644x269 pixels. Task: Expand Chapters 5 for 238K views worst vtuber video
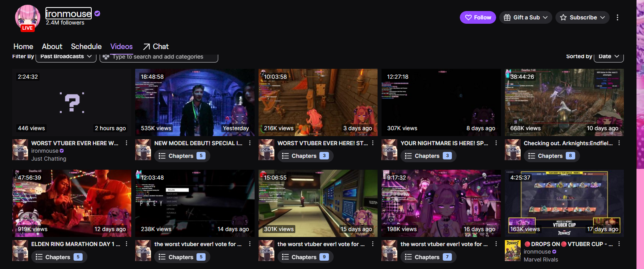coord(182,257)
